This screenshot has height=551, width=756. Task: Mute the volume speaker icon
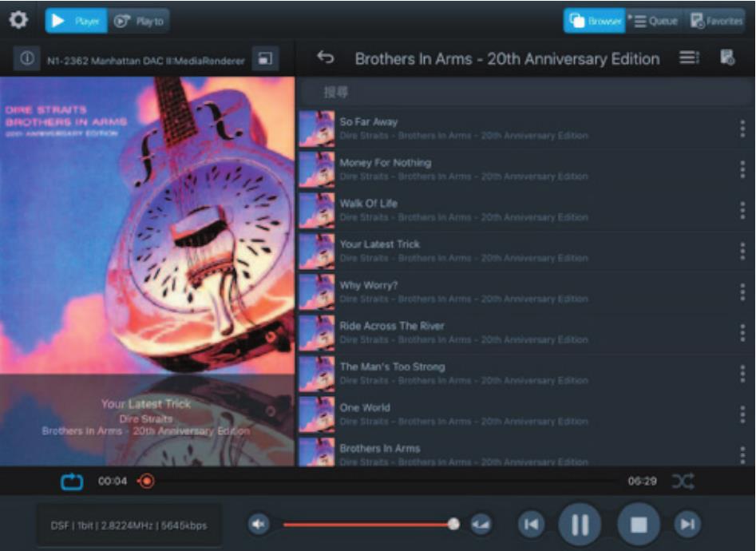[x=259, y=524]
